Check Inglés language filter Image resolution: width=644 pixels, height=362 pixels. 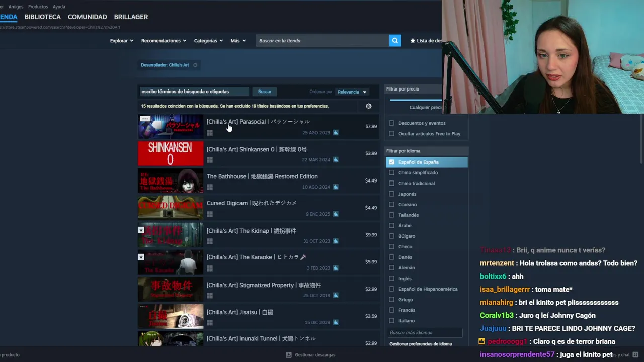click(391, 279)
